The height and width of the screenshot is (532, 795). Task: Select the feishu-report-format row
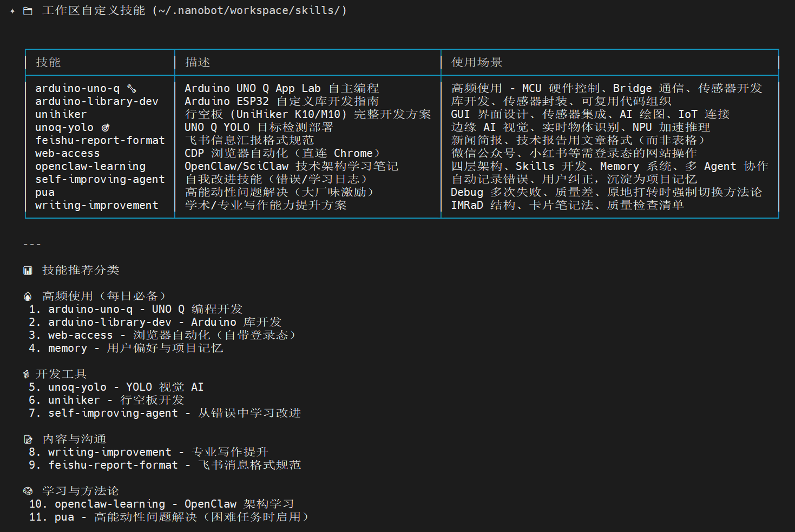pos(100,140)
